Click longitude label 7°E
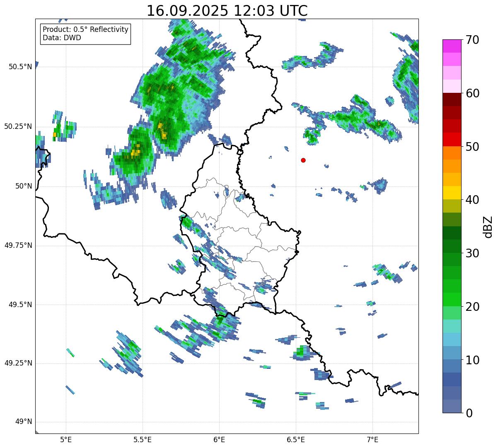 372,439
